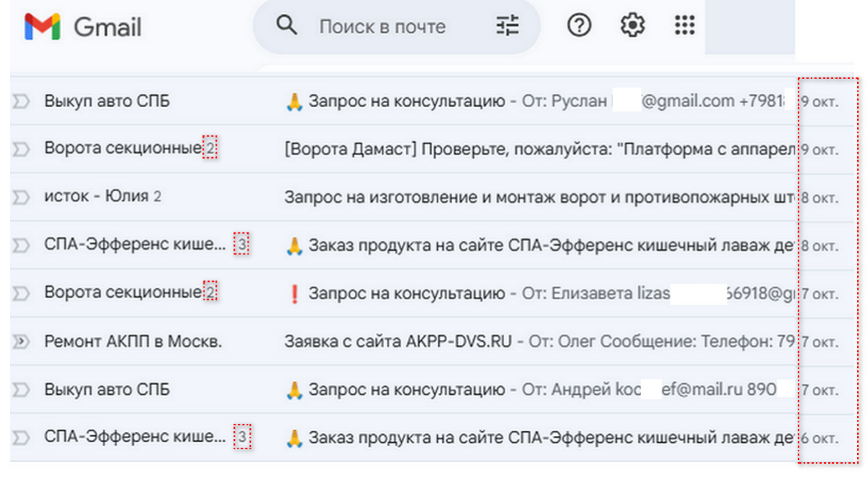Open the Help question mark icon
The height and width of the screenshot is (489, 868).
[x=579, y=25]
